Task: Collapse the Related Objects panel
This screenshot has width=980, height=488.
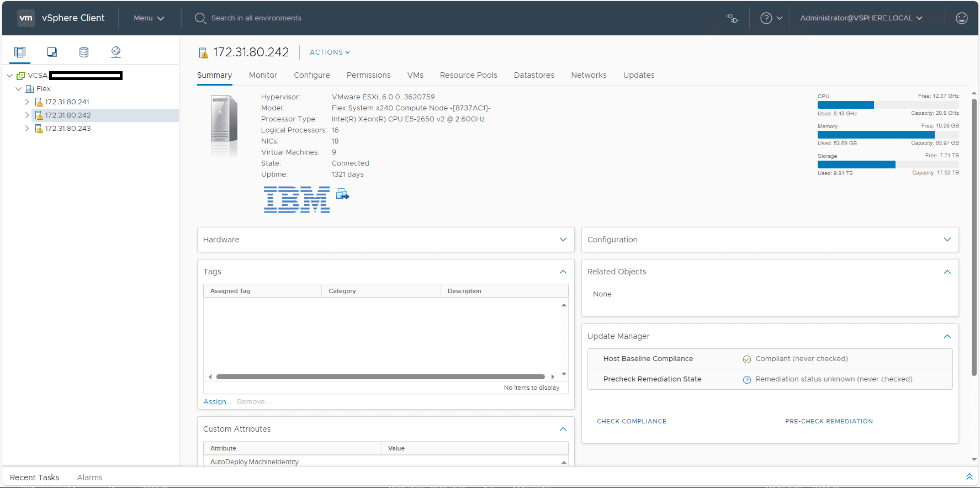Action: 947,272
